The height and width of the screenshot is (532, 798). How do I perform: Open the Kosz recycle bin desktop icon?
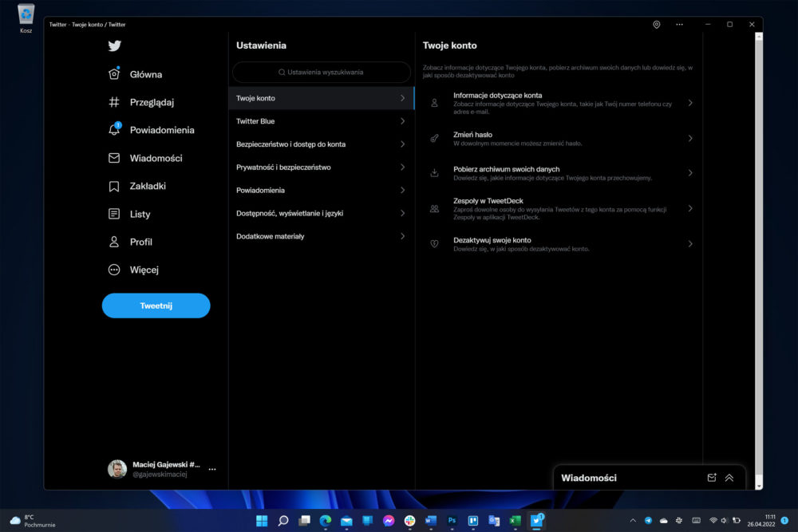coord(26,18)
